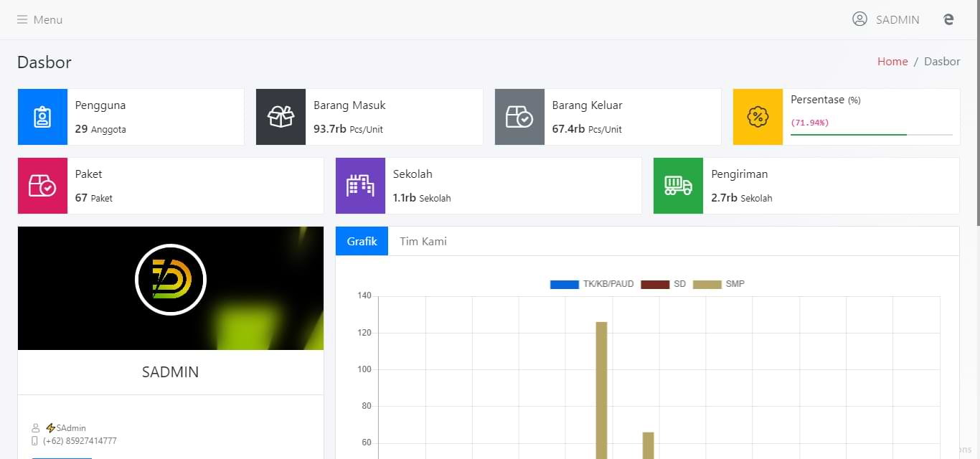
Task: Click the Persentase green progress bar
Action: 848,134
